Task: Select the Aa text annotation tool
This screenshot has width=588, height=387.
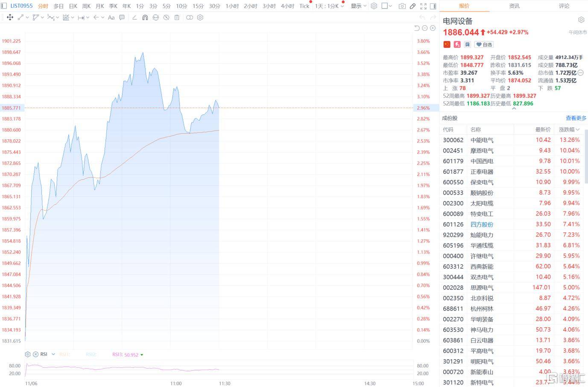Action: click(111, 18)
